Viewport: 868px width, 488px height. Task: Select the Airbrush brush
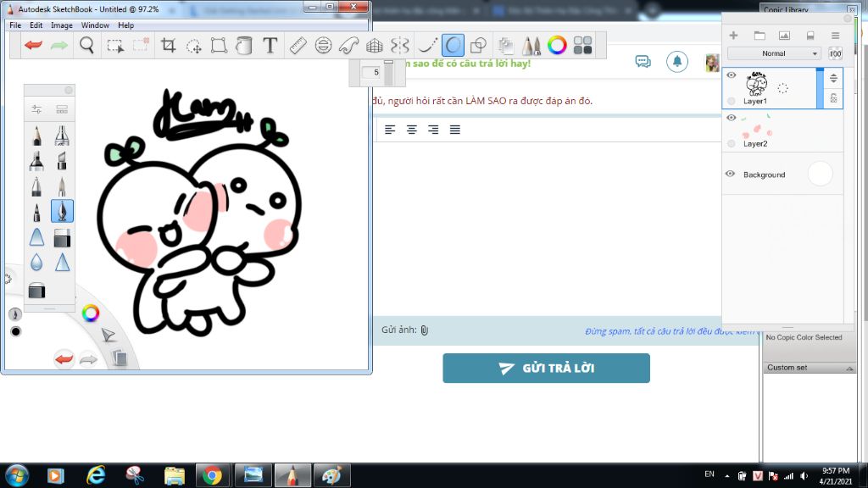click(x=62, y=136)
